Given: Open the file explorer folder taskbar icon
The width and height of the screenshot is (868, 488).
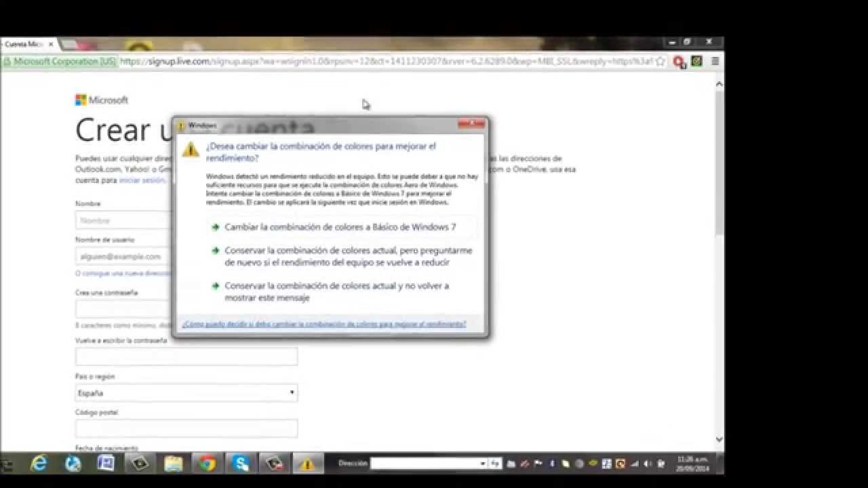Looking at the screenshot, I should tap(174, 464).
